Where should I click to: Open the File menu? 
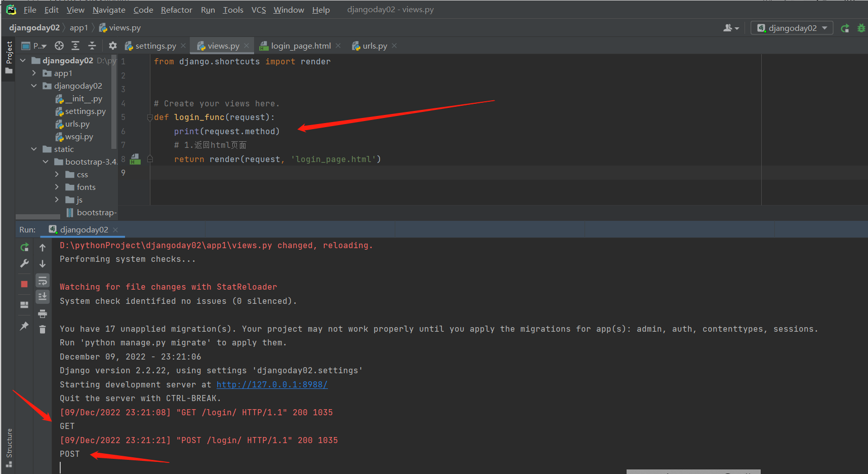point(30,10)
